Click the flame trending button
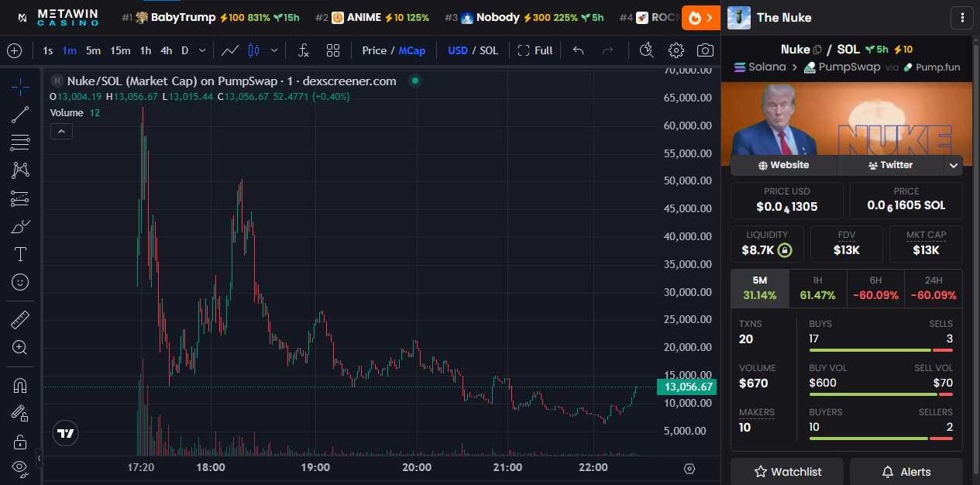This screenshot has height=485, width=980. pyautogui.click(x=701, y=17)
